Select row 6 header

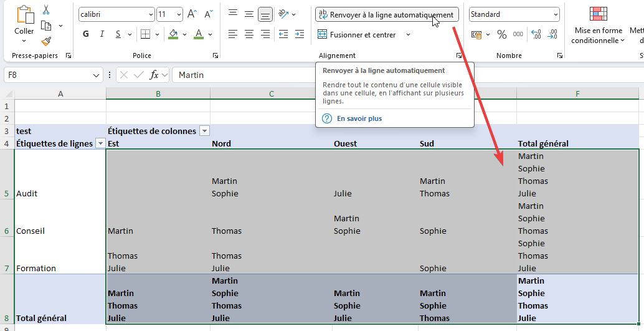pyautogui.click(x=7, y=218)
